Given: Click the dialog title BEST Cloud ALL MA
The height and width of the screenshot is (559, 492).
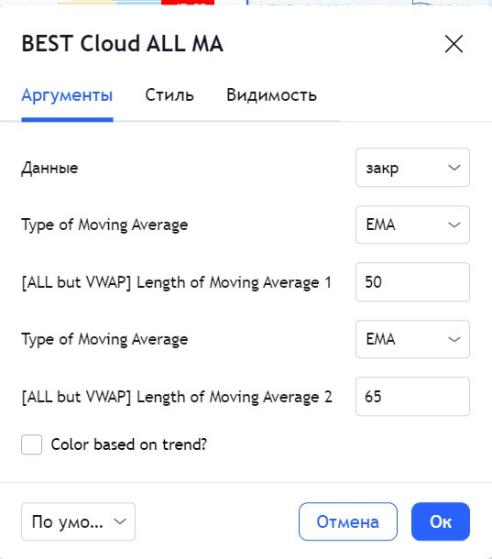Looking at the screenshot, I should click(x=122, y=43).
